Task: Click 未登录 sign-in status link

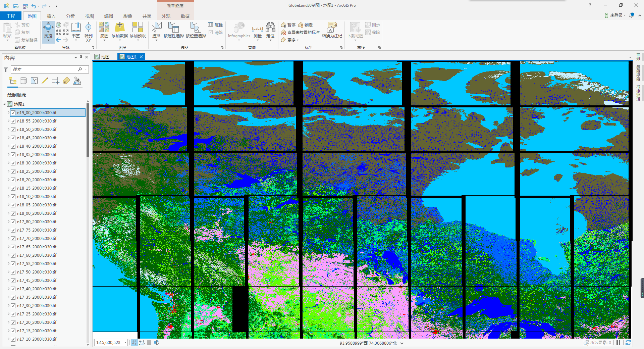Action: (x=616, y=15)
